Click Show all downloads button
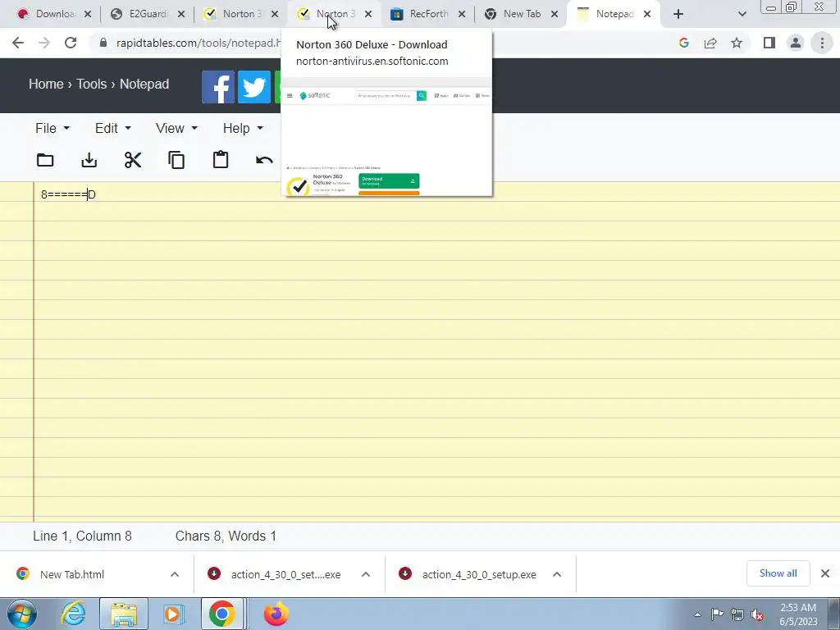The width and height of the screenshot is (840, 630). (778, 573)
